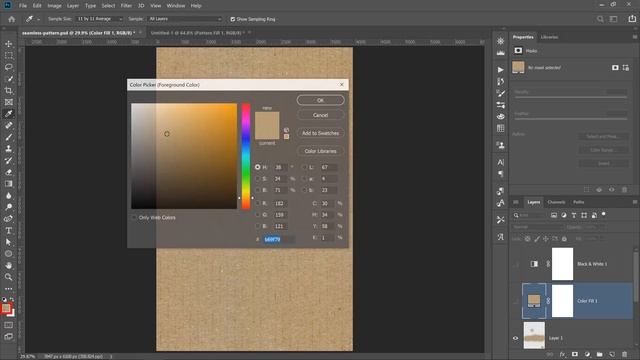
Task: Open the Sample All Layers dropdown
Action: [185, 19]
